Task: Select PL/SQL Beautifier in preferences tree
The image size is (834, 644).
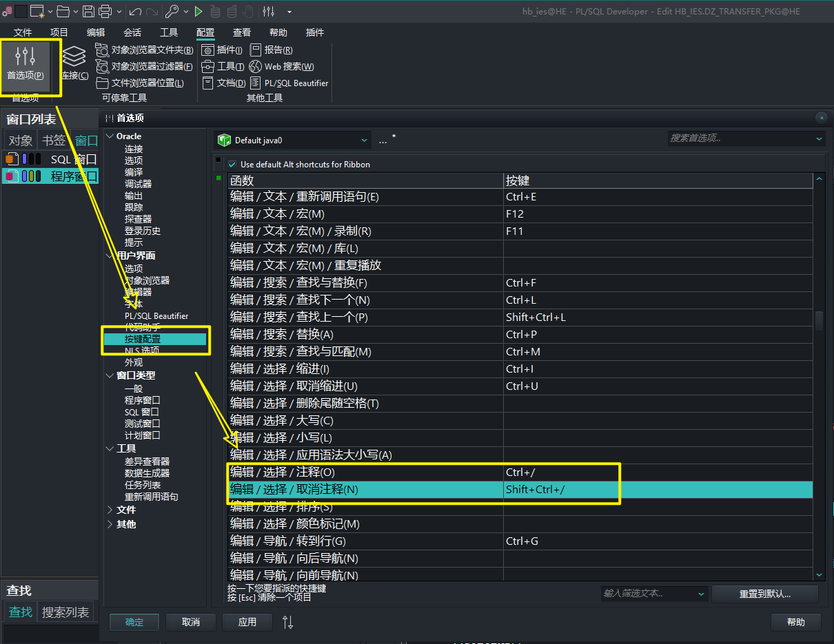Action: tap(156, 315)
